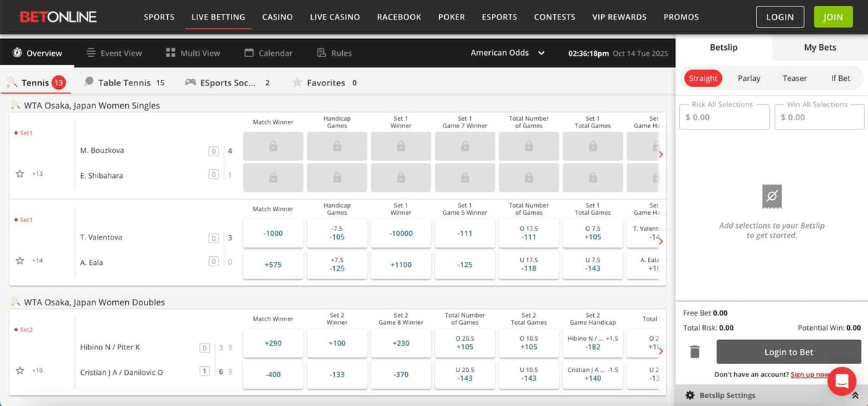The image size is (868, 406).
Task: Favorite the Hibino/Piter doubles match star
Action: point(20,371)
